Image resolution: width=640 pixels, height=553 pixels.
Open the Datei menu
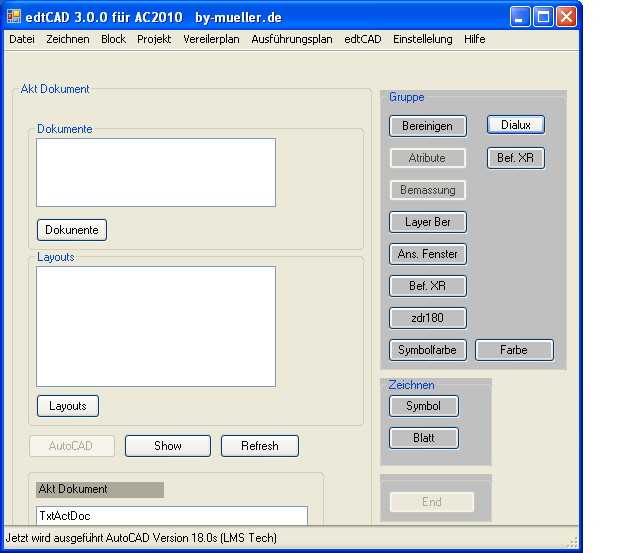pos(22,39)
